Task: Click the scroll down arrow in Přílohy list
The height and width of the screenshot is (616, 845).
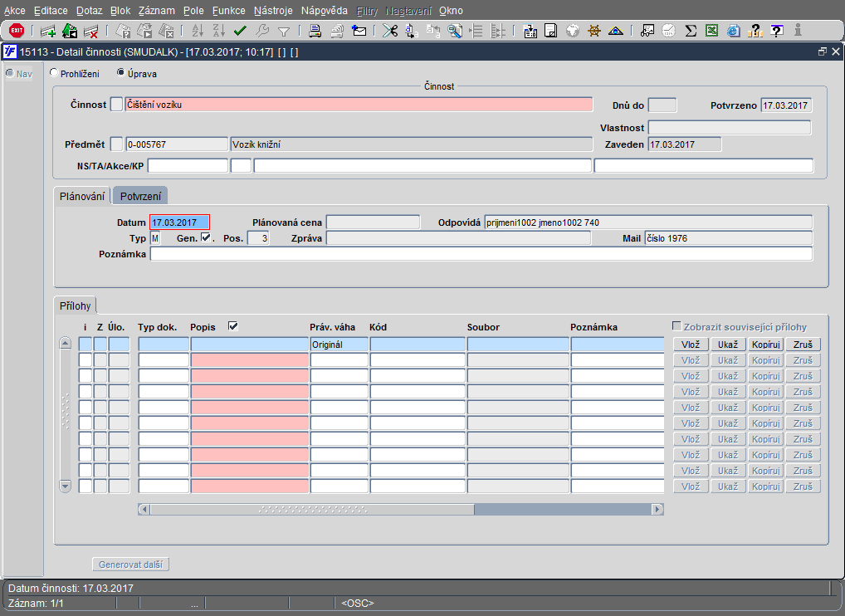Action: [x=66, y=486]
